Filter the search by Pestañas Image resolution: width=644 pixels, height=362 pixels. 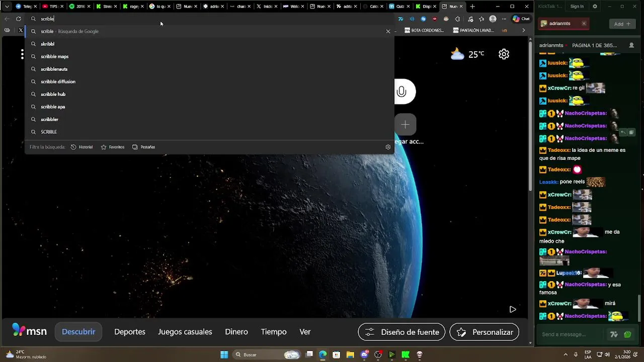tap(144, 147)
